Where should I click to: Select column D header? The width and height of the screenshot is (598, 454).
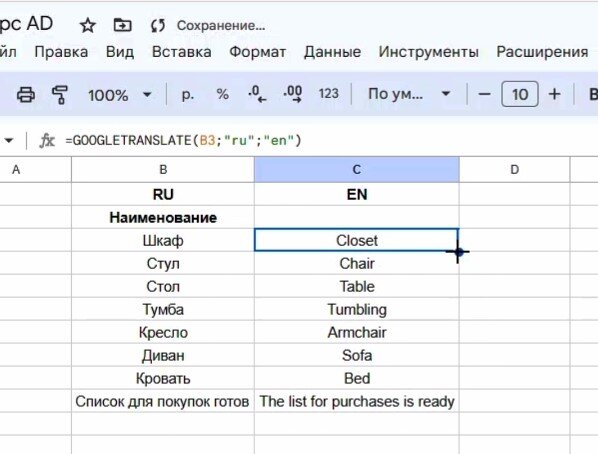514,169
